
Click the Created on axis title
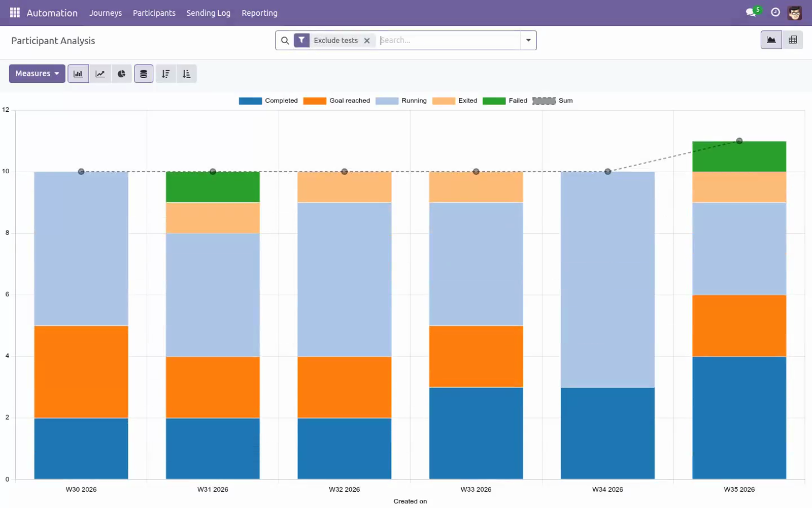[x=410, y=501]
